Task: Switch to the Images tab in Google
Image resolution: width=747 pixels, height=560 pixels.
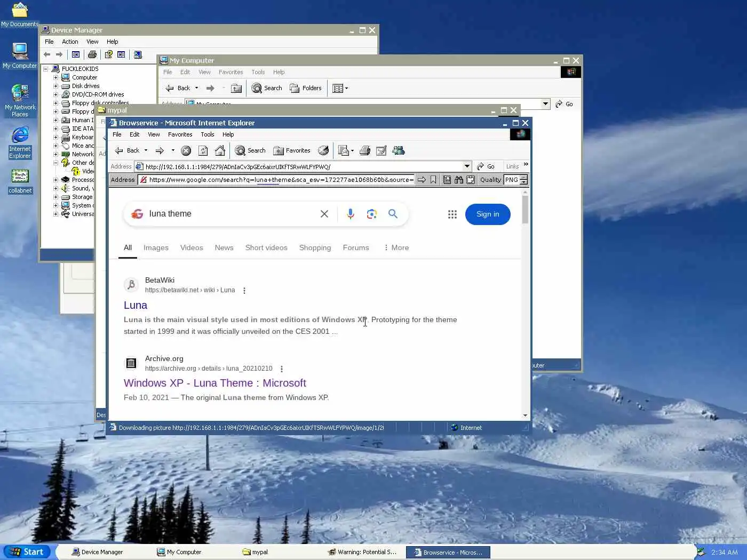Action: click(156, 248)
